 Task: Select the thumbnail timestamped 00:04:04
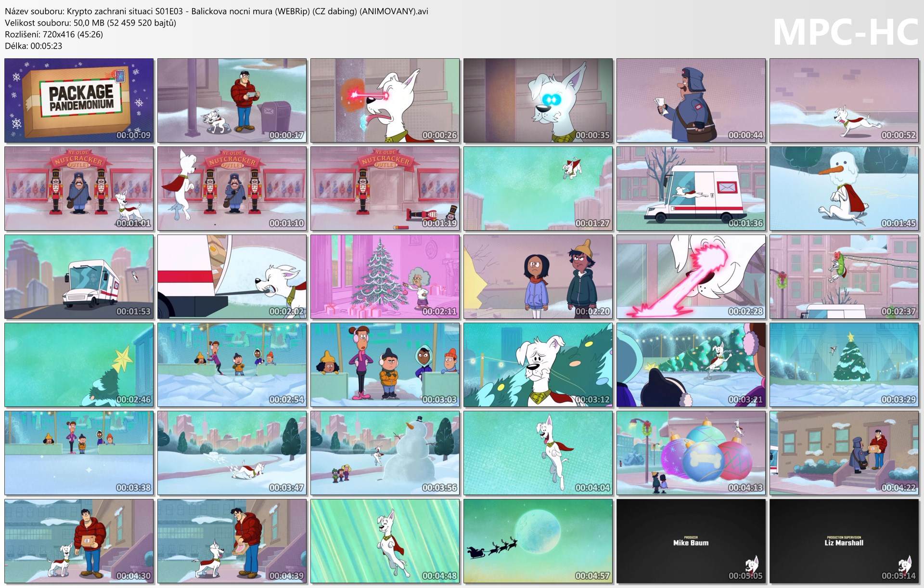tap(538, 453)
